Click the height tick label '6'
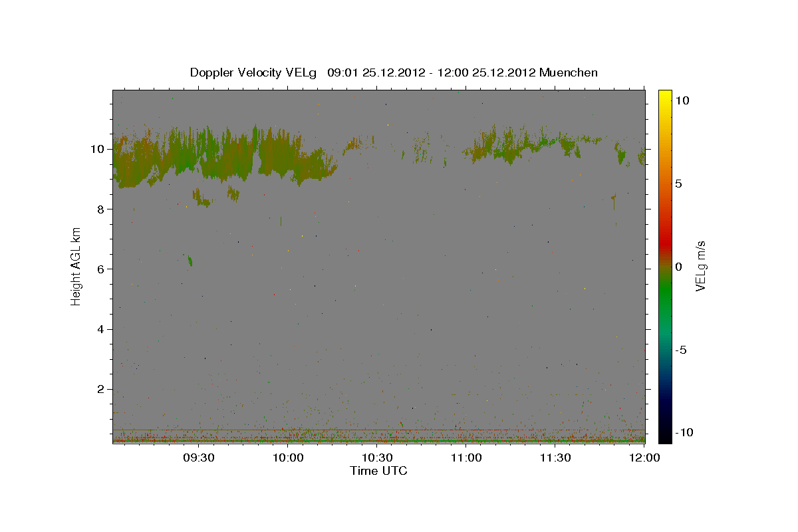Screen dimensions: 798x532 pos(102,269)
